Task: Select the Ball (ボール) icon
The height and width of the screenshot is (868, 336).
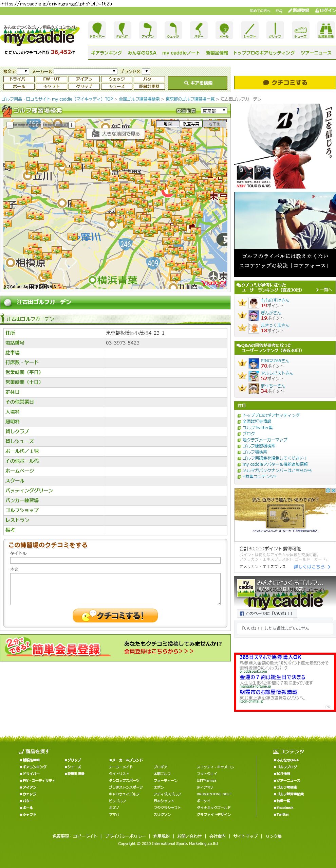Action: 224,30
